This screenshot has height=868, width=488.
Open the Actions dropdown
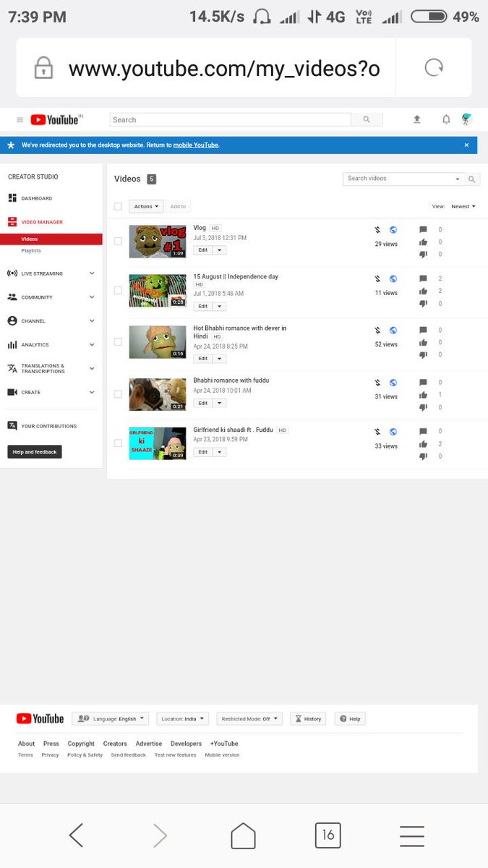pyautogui.click(x=146, y=206)
